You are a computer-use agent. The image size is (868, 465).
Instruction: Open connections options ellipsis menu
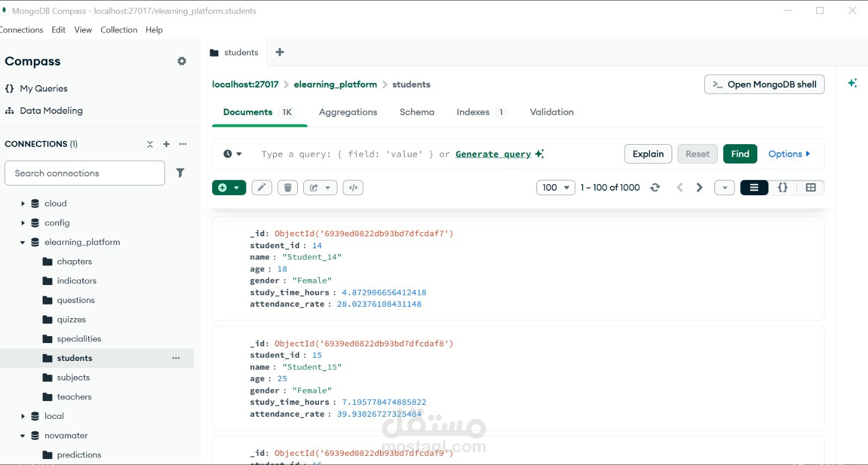coord(183,144)
